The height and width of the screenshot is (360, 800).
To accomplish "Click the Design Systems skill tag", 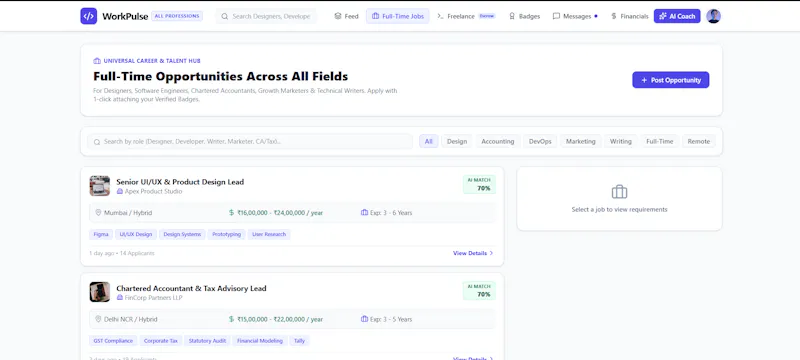I will pos(183,235).
